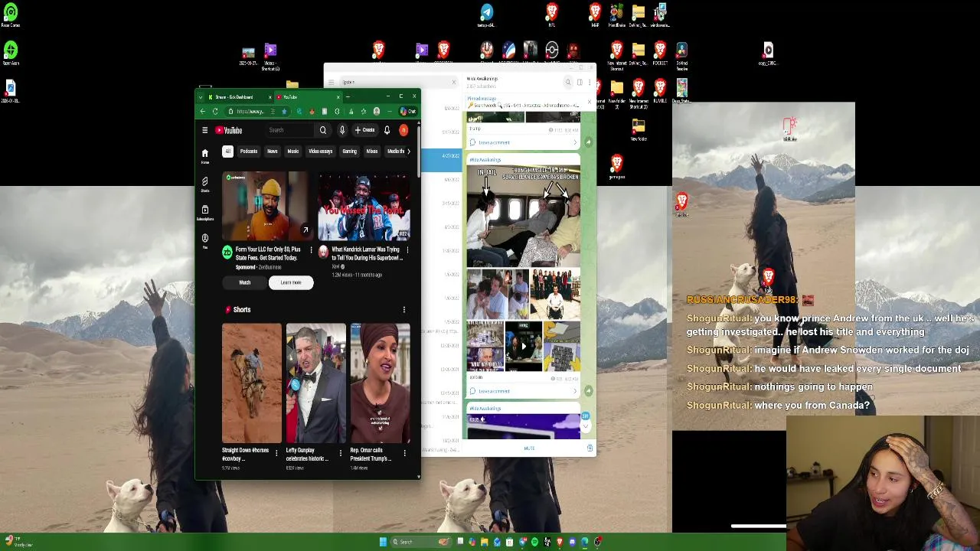Image resolution: width=980 pixels, height=551 pixels.
Task: Open options for Rep. Omar short
Action: pyautogui.click(x=404, y=452)
